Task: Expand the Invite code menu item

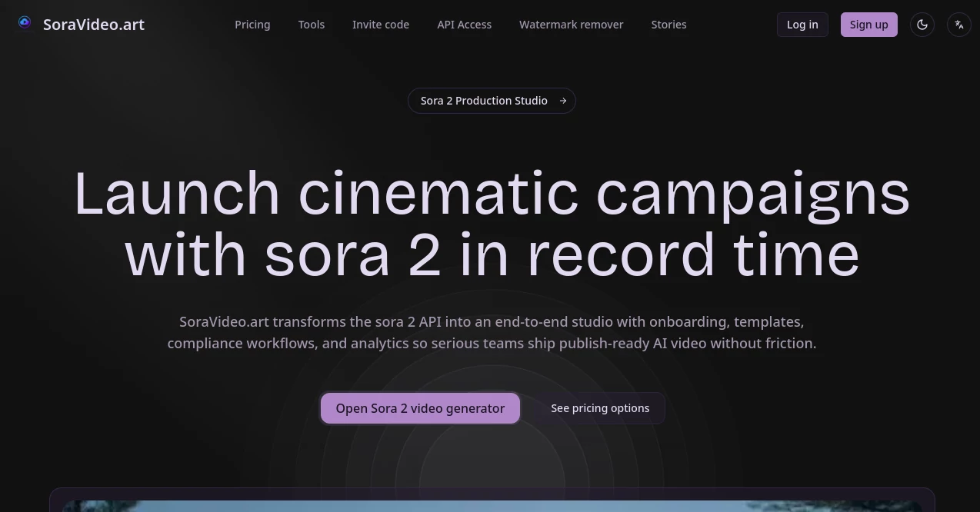Action: [380, 24]
